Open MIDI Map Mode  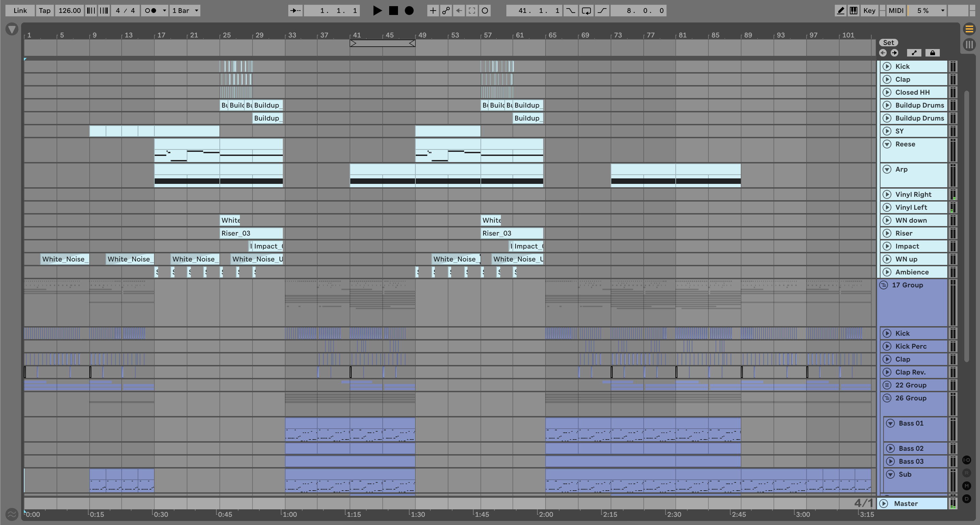[895, 11]
